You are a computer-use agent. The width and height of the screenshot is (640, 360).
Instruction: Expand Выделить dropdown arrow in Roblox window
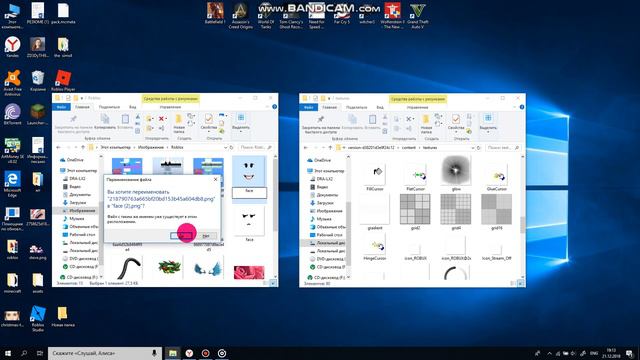pyautogui.click(x=241, y=132)
